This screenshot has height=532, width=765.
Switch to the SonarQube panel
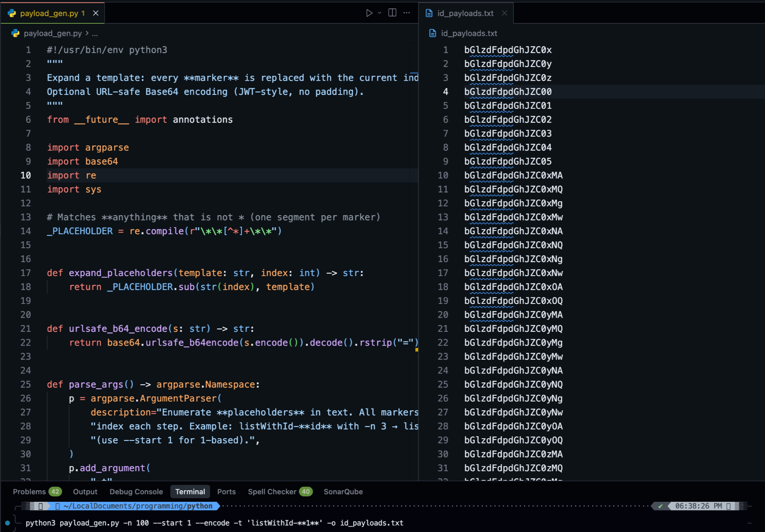coord(343,491)
